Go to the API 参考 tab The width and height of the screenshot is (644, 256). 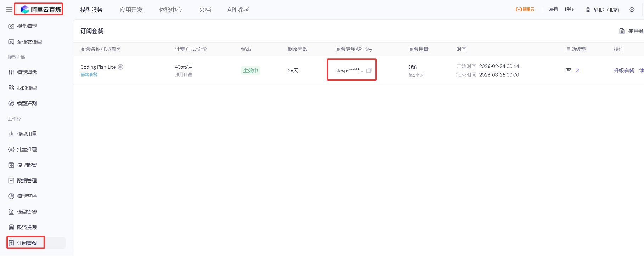tap(238, 10)
